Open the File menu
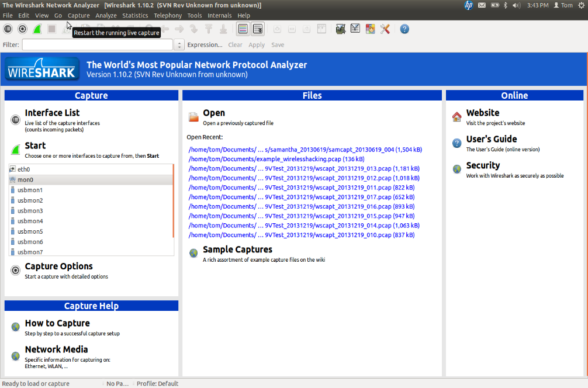Screen dimensions: 588x388 (8, 15)
